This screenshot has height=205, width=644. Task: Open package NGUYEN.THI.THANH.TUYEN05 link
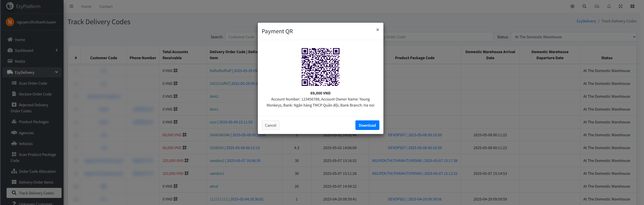coord(415,173)
